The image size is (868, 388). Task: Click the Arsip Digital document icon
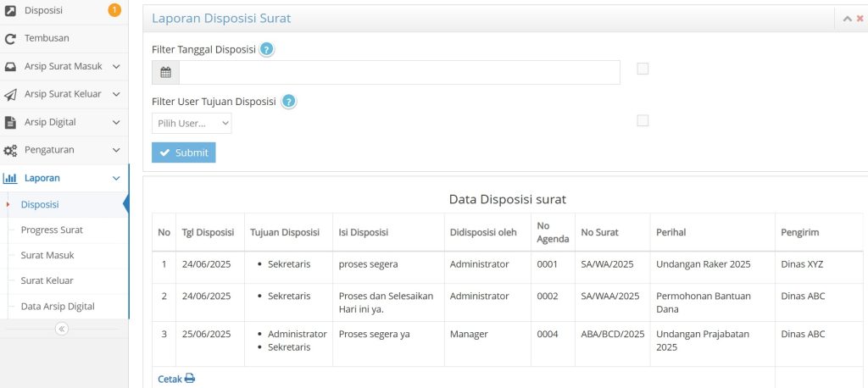[10, 122]
